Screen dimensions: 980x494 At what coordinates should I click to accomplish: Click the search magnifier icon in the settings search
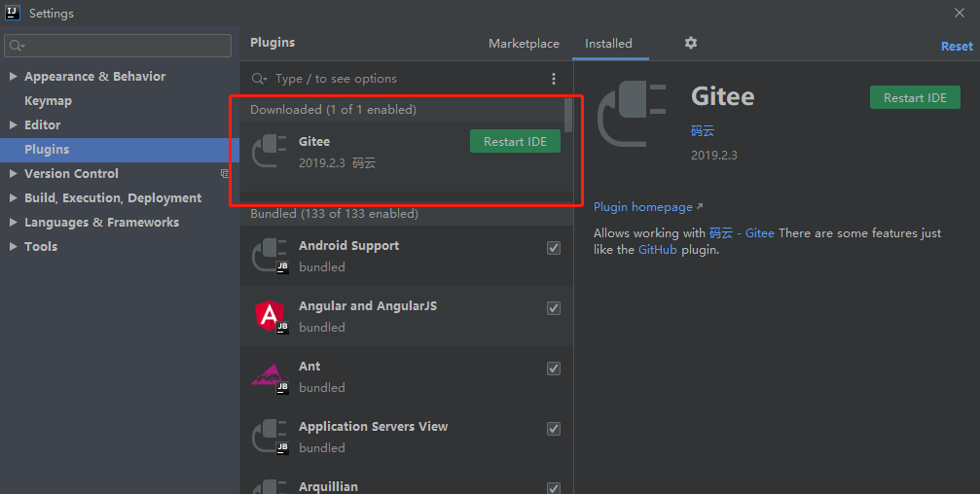[x=17, y=46]
